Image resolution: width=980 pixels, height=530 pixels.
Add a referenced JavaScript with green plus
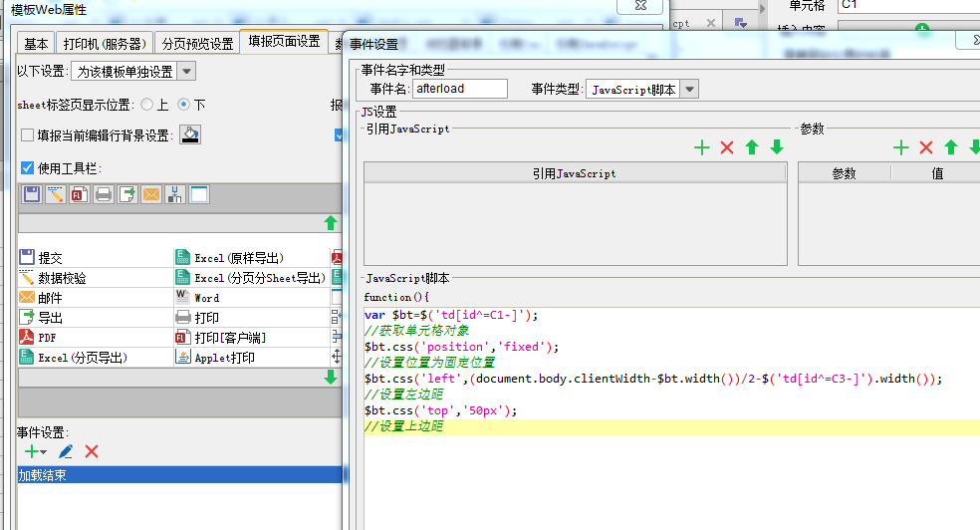702,147
